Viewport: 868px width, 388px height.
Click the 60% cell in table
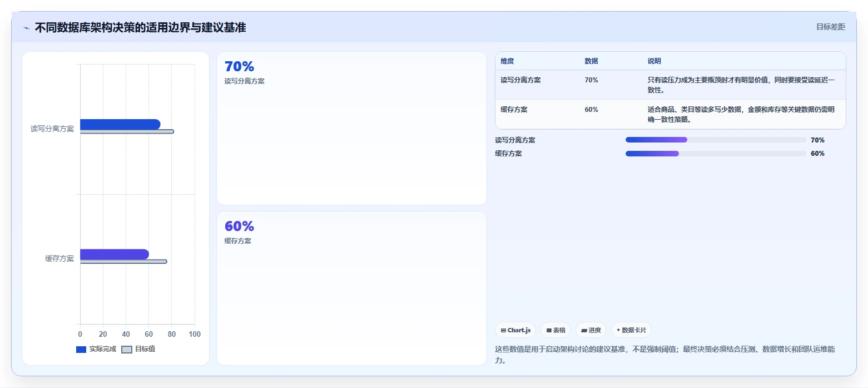[591, 110]
